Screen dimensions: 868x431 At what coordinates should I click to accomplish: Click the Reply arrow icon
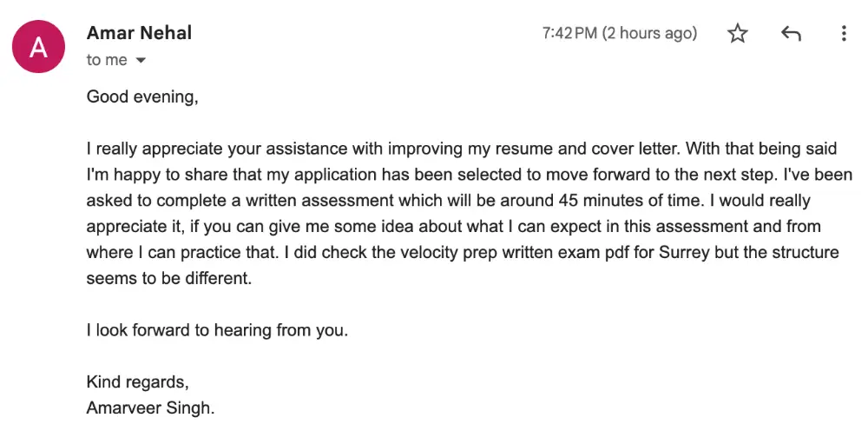[x=791, y=34]
